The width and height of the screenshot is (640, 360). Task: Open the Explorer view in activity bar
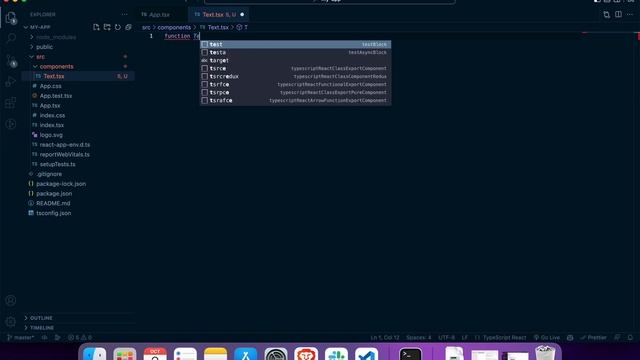click(11, 18)
